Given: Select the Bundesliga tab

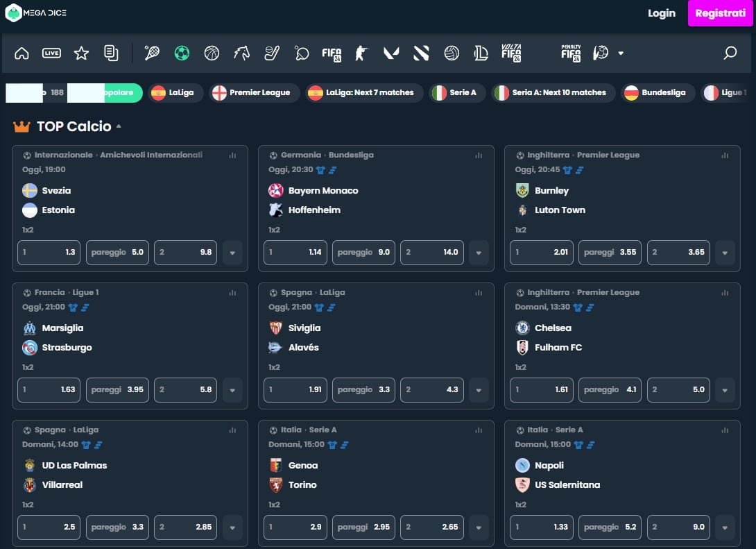Looking at the screenshot, I should 658,92.
